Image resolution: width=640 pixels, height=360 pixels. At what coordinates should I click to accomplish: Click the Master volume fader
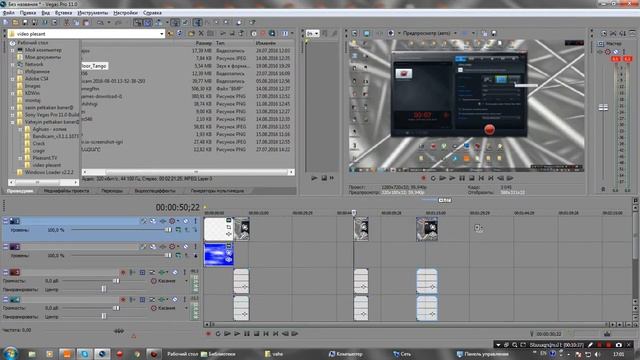[x=603, y=107]
